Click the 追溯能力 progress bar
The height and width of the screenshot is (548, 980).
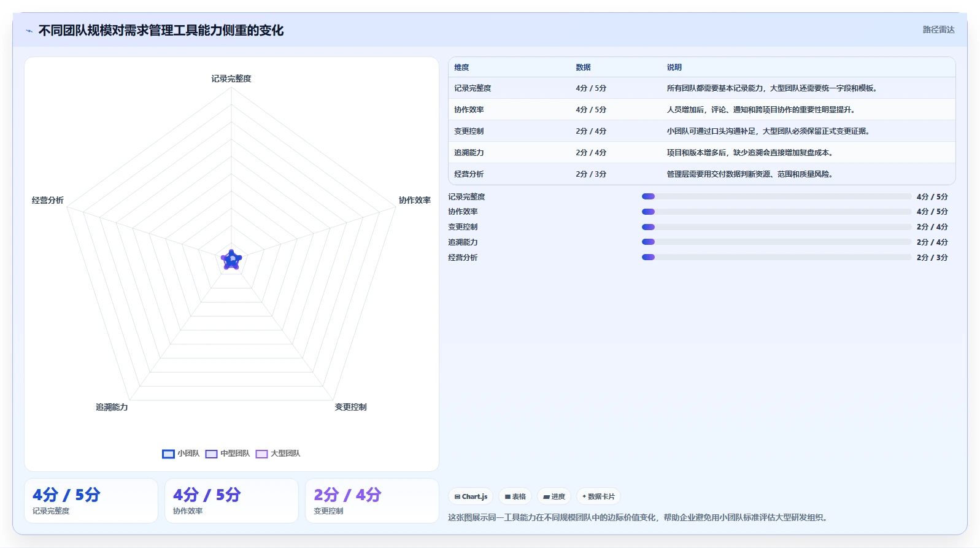pyautogui.click(x=776, y=242)
